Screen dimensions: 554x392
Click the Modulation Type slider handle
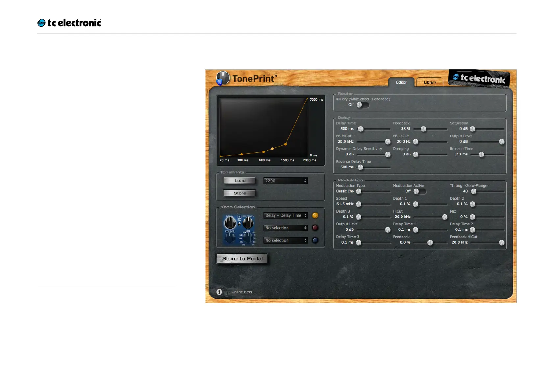[359, 192]
